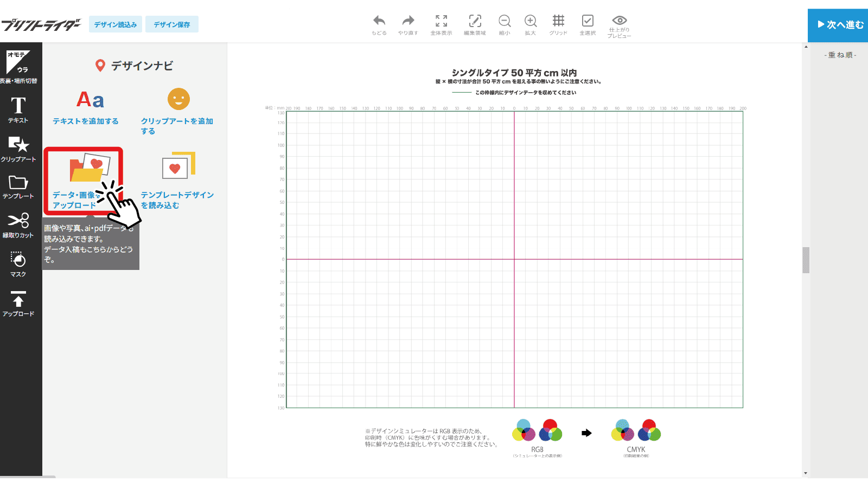Click the edit area (編集領域) icon
The width and height of the screenshot is (868, 496).
click(x=475, y=22)
